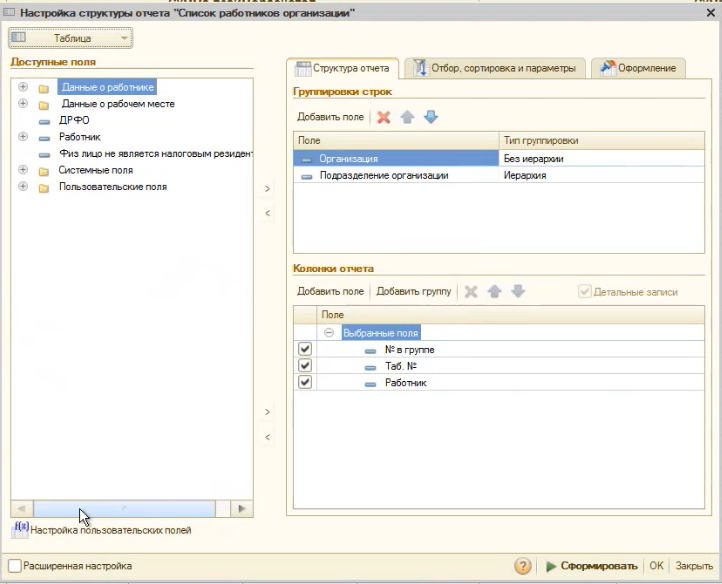Screen dimensions: 722x584
Task: Select the Организация grouping row
Action: [396, 158]
